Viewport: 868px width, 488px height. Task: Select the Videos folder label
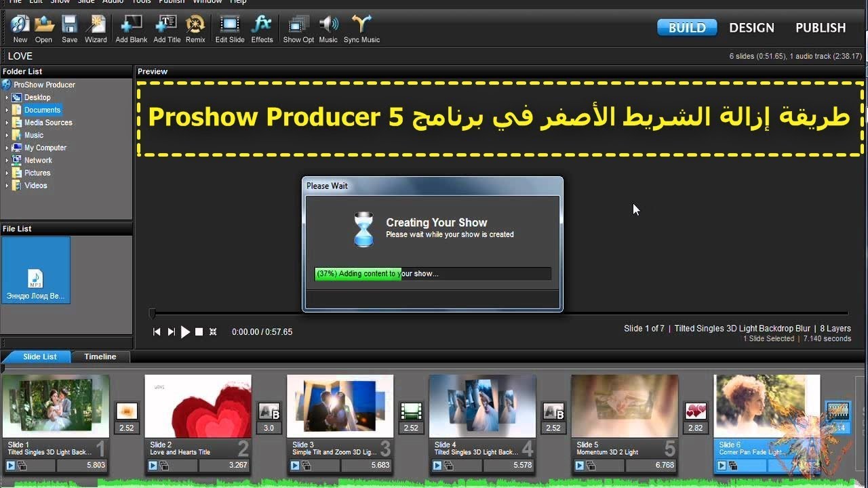[x=36, y=186]
